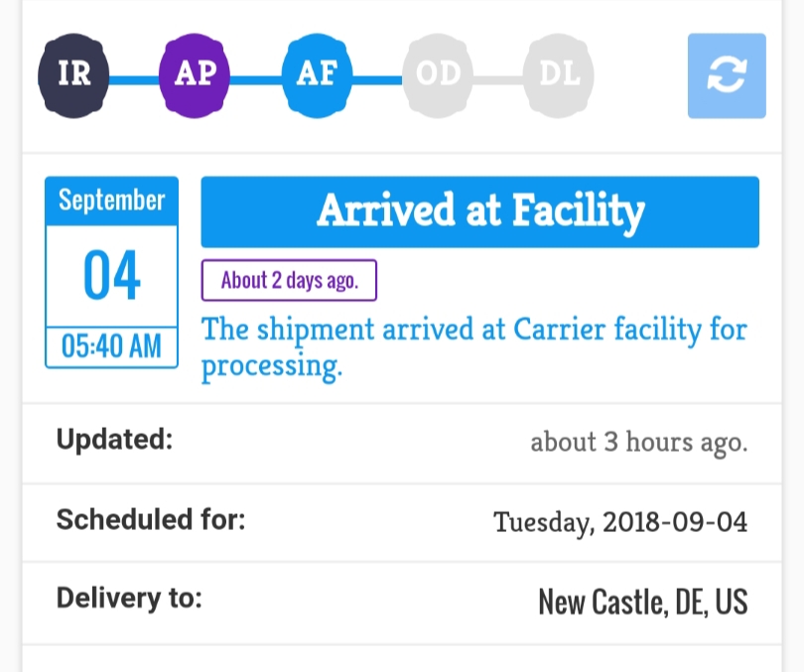The height and width of the screenshot is (672, 804).
Task: Select the IR status step circle
Action: pyautogui.click(x=74, y=75)
